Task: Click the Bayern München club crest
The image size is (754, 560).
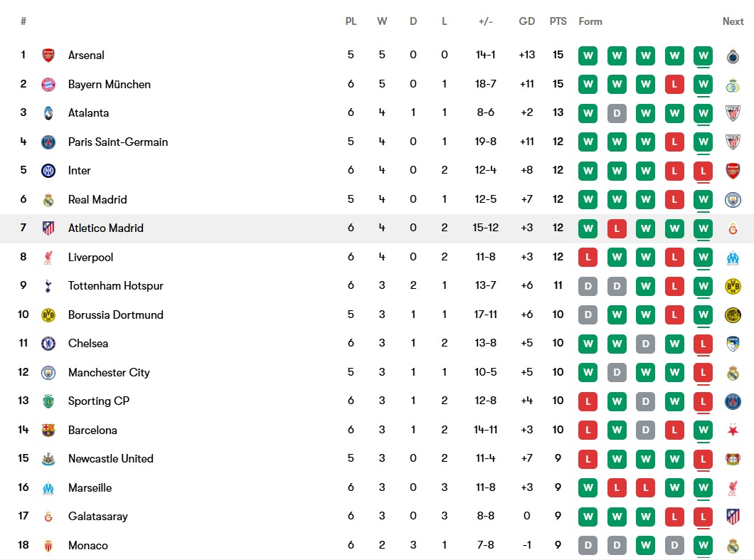Action: point(48,84)
